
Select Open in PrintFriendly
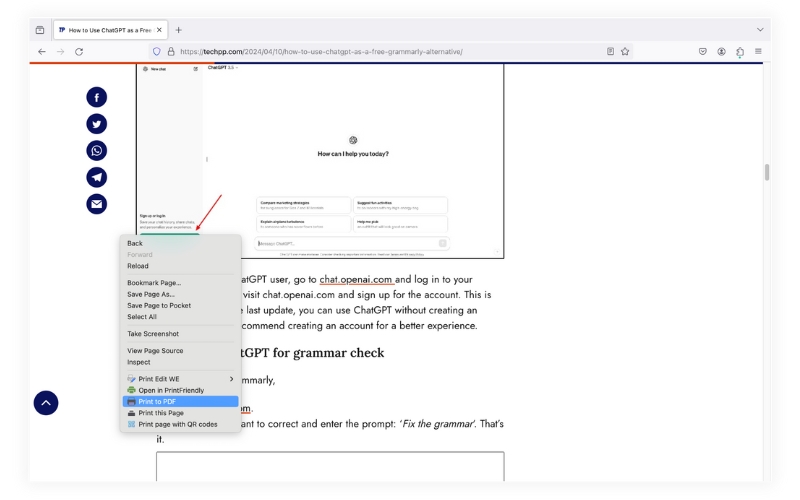tap(180, 390)
